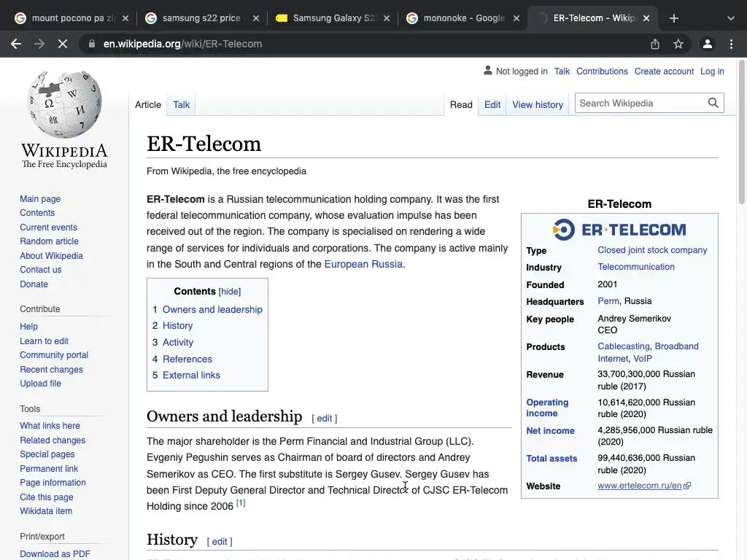Image resolution: width=747 pixels, height=560 pixels.
Task: Open the Cablecasting product link
Action: [x=623, y=346]
